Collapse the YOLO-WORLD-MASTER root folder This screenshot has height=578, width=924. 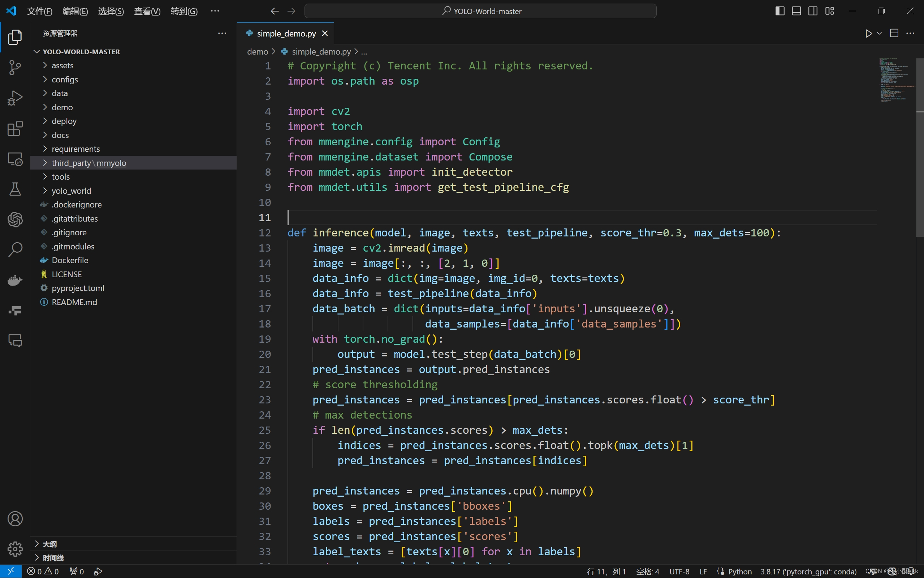[133, 52]
